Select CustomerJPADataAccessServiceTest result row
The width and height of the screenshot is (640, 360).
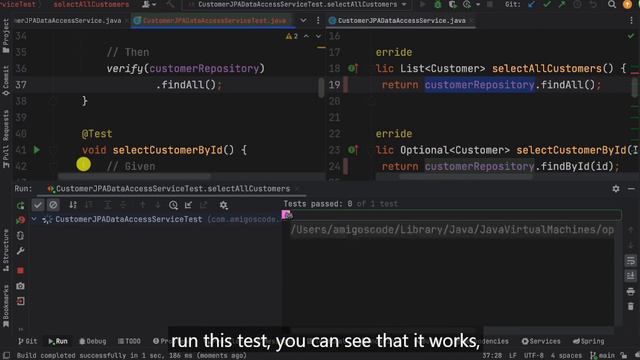click(157, 220)
